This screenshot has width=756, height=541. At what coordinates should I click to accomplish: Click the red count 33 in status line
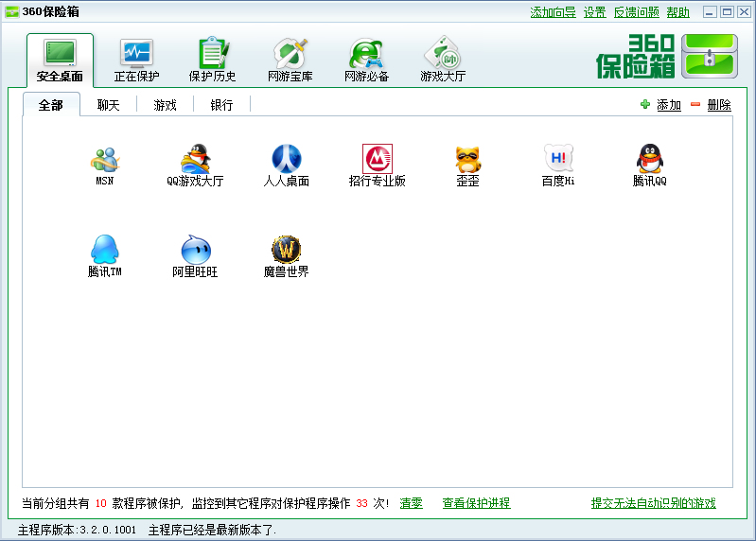[361, 503]
